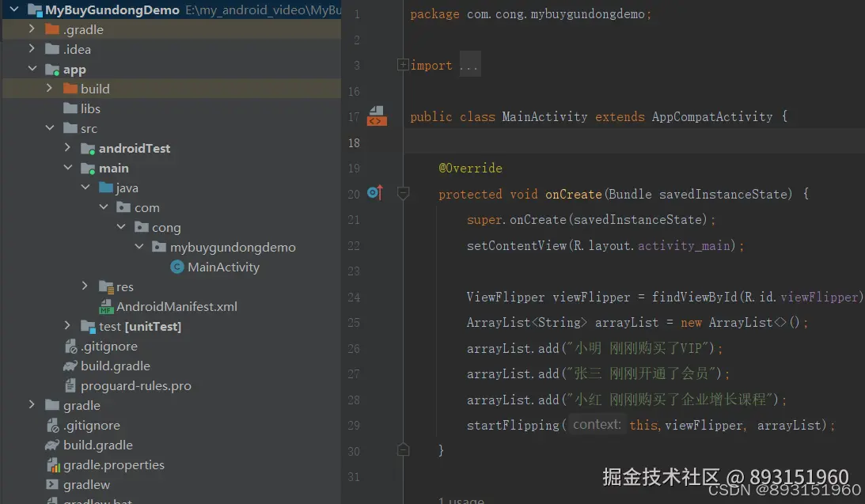865x504 pixels.
Task: Collapse the MyBuyGundongDemo project root chevron
Action: click(14, 9)
